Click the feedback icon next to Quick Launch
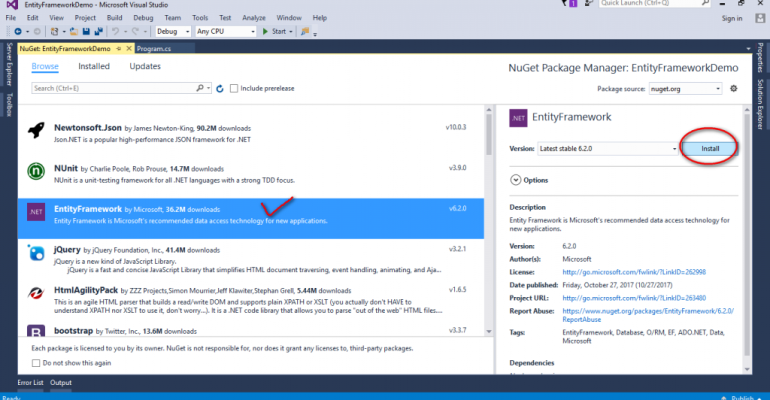The height and width of the screenshot is (400, 770). click(589, 3)
